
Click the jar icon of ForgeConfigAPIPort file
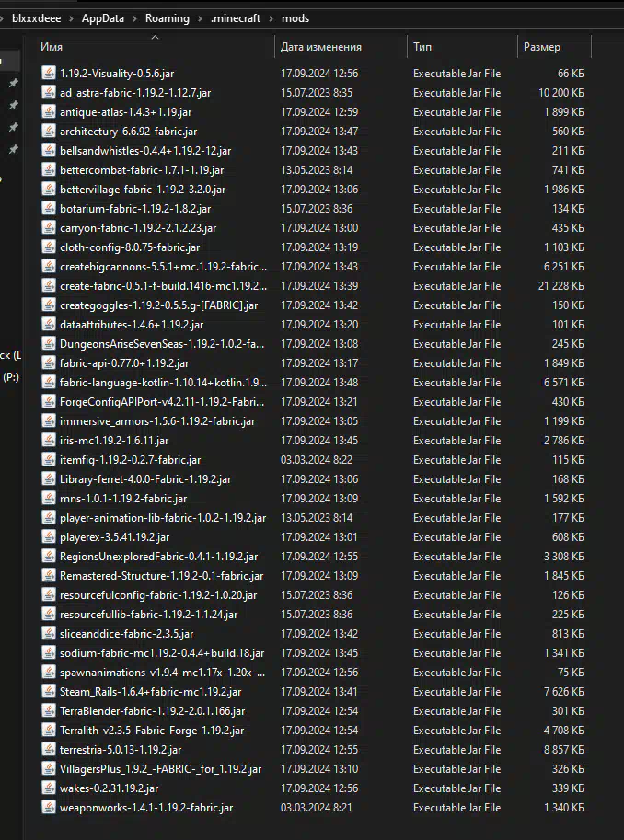pyautogui.click(x=49, y=401)
